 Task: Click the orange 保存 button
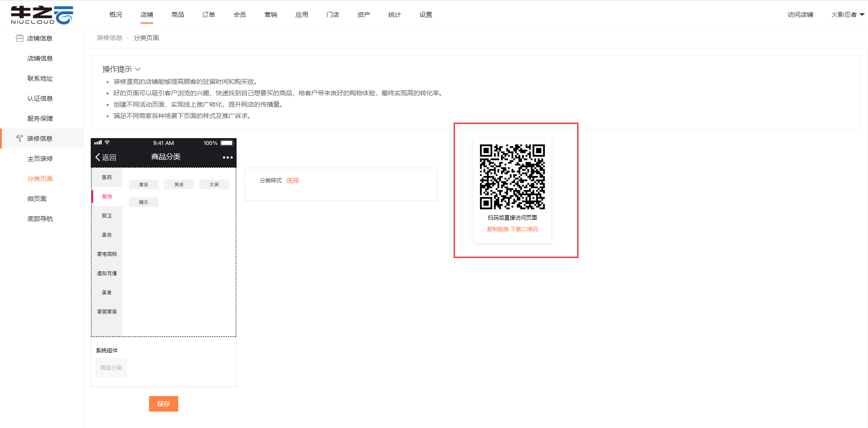pyautogui.click(x=163, y=404)
